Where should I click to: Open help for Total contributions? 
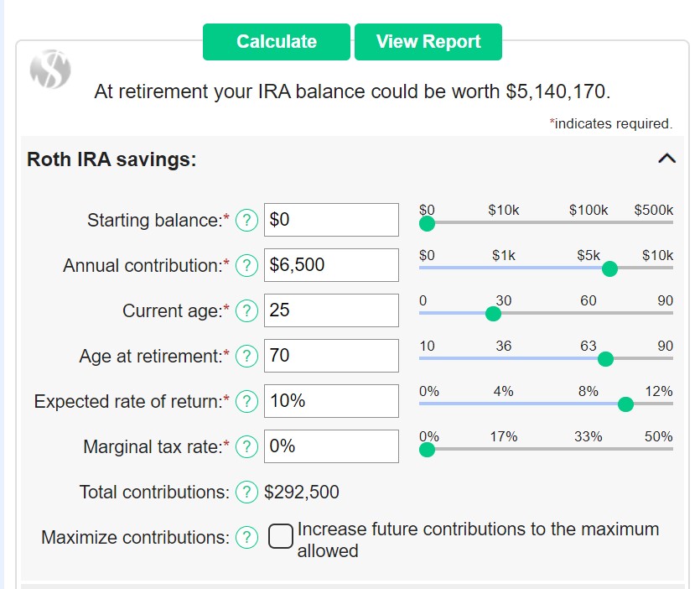[246, 493]
